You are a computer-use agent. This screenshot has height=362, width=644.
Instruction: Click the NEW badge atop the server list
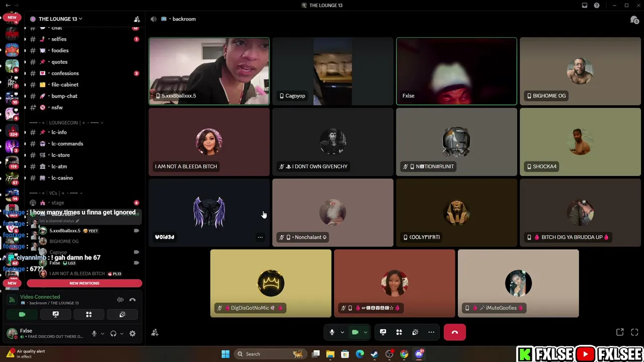[x=12, y=18]
